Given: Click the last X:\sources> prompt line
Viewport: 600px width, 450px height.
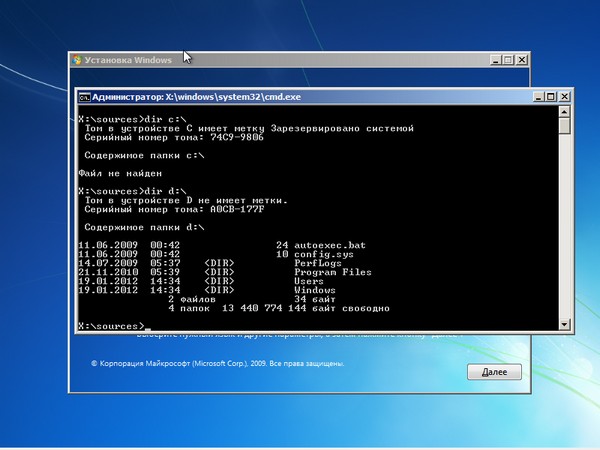Looking at the screenshot, I should click(x=114, y=326).
